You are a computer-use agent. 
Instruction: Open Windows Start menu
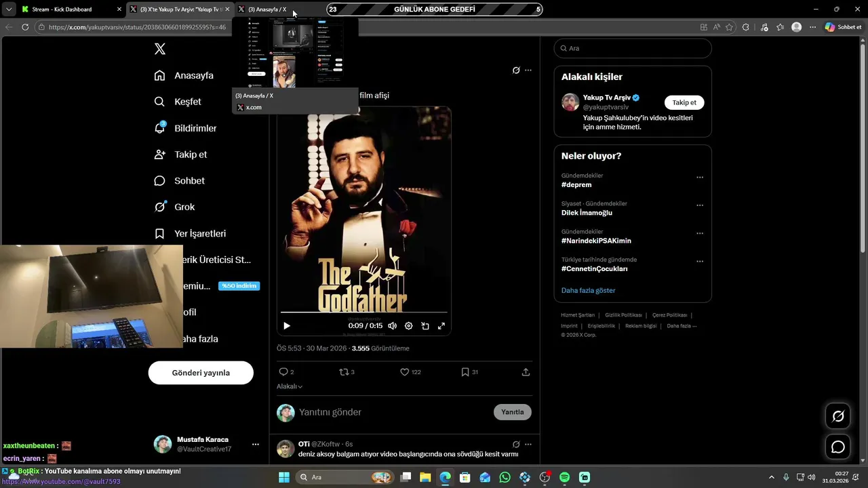click(x=283, y=477)
